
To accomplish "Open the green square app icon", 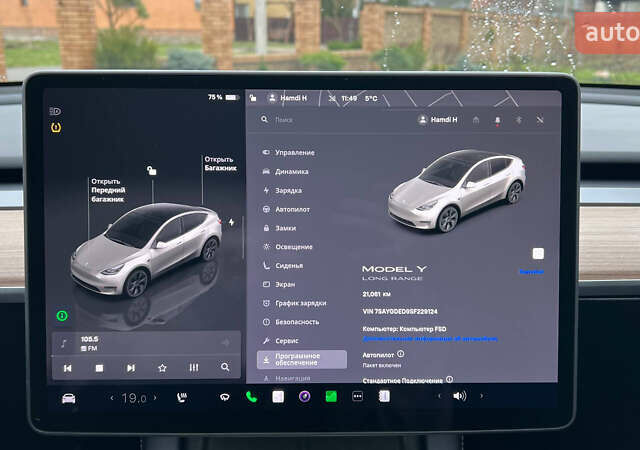I will pyautogui.click(x=331, y=397).
